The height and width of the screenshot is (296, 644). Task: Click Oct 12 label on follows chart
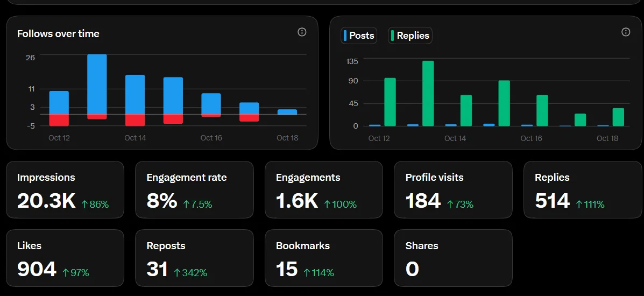(x=59, y=138)
